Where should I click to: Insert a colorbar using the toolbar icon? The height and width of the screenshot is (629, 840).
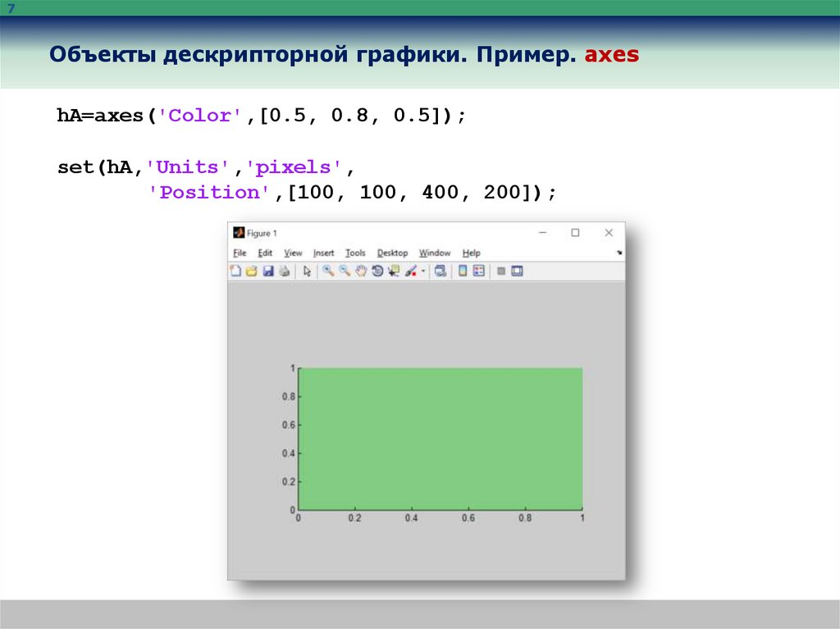click(x=463, y=271)
